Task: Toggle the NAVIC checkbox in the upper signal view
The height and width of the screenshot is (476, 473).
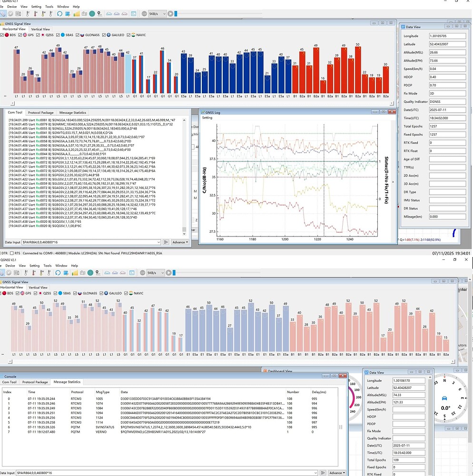Action: coord(128,35)
